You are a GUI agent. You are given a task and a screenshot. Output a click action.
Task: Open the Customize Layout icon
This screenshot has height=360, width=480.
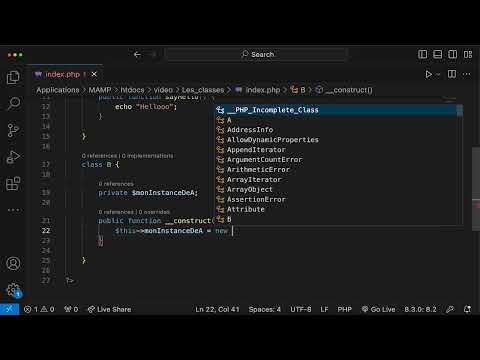coord(468,54)
